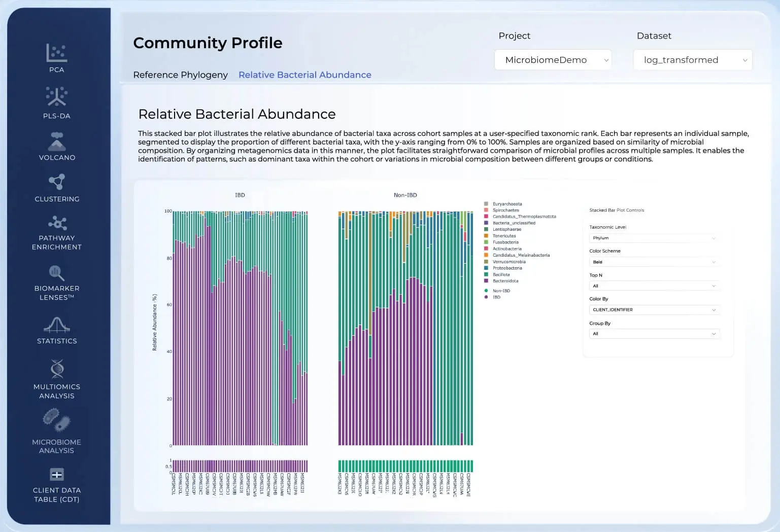Viewport: 780px width, 532px height.
Task: Open the Pathway Enrichment icon
Action: pos(57,223)
